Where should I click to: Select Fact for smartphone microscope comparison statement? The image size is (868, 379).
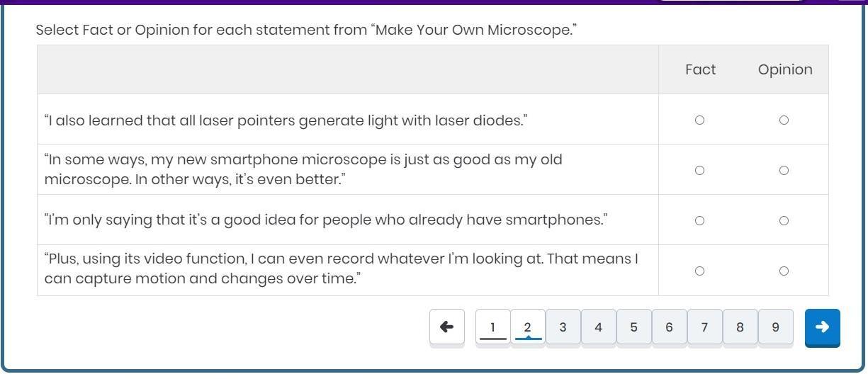(x=699, y=170)
